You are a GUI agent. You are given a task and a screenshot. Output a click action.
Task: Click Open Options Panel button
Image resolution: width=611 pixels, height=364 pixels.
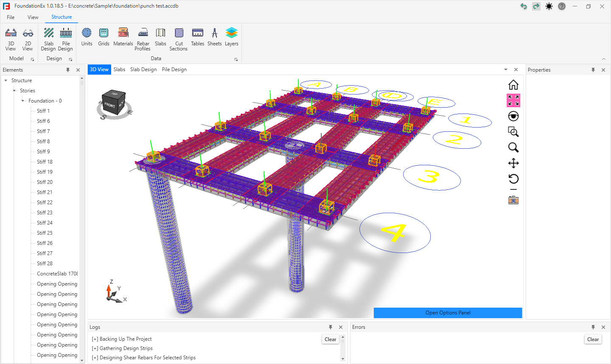tap(448, 313)
